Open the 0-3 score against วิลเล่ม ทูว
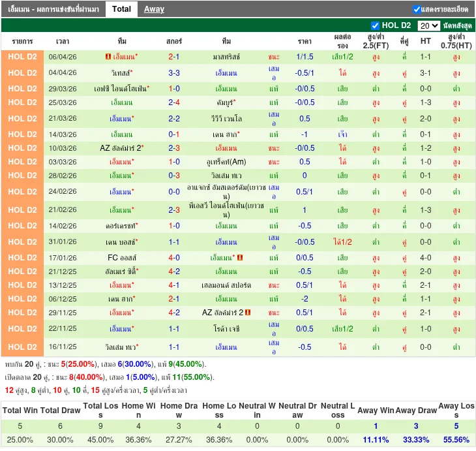 [x=174, y=176]
